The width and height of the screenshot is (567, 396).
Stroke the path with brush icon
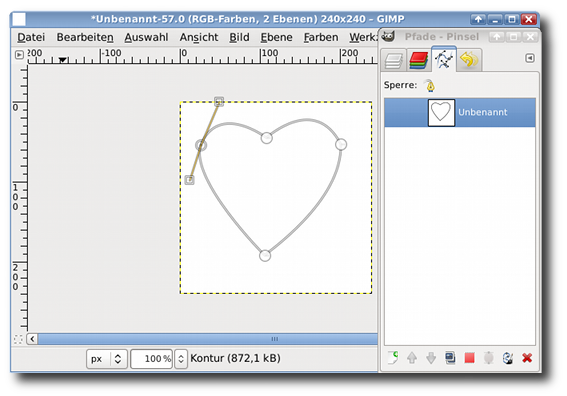click(508, 358)
